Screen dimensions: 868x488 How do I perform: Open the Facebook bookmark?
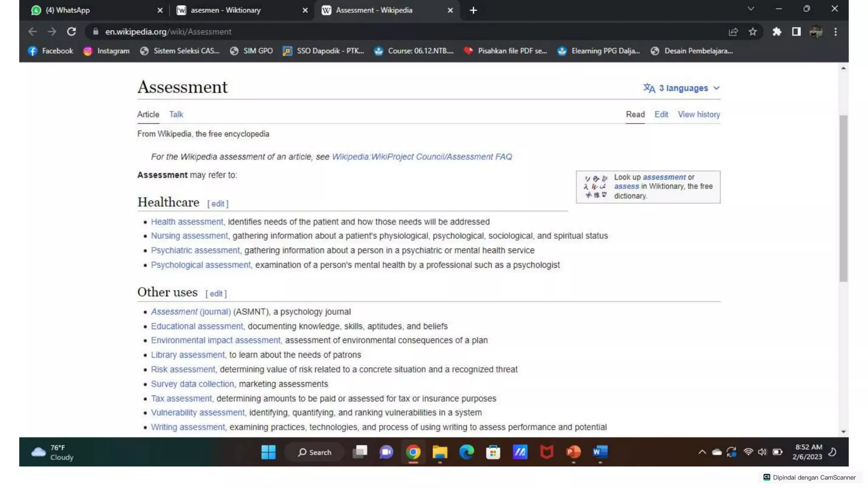click(50, 51)
